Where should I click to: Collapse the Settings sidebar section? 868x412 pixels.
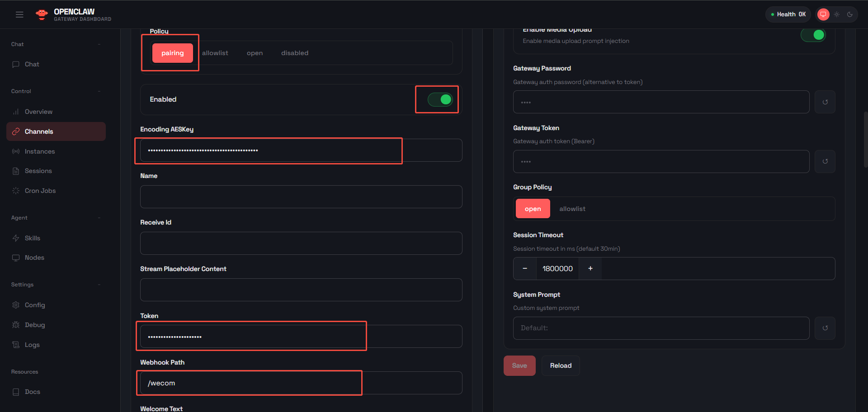(99, 285)
